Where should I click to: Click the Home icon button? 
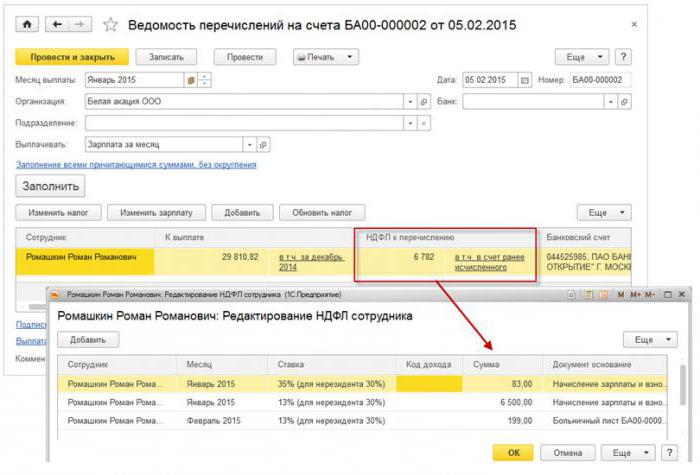26,24
